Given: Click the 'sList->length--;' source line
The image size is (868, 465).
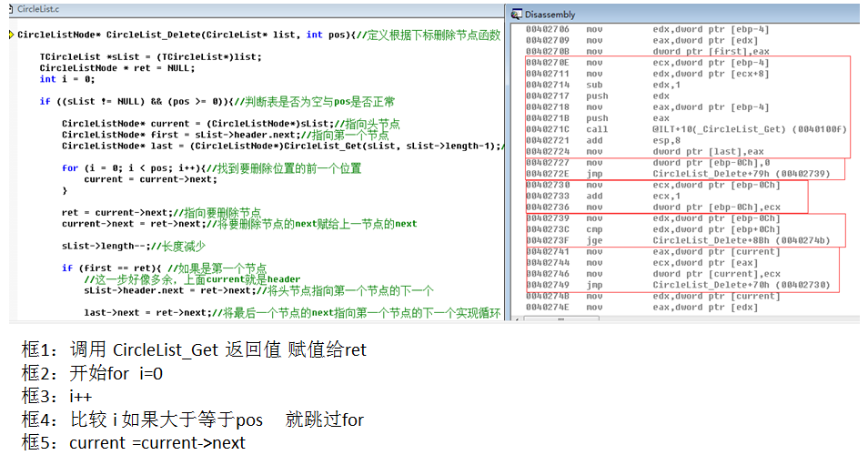Looking at the screenshot, I should point(134,246).
